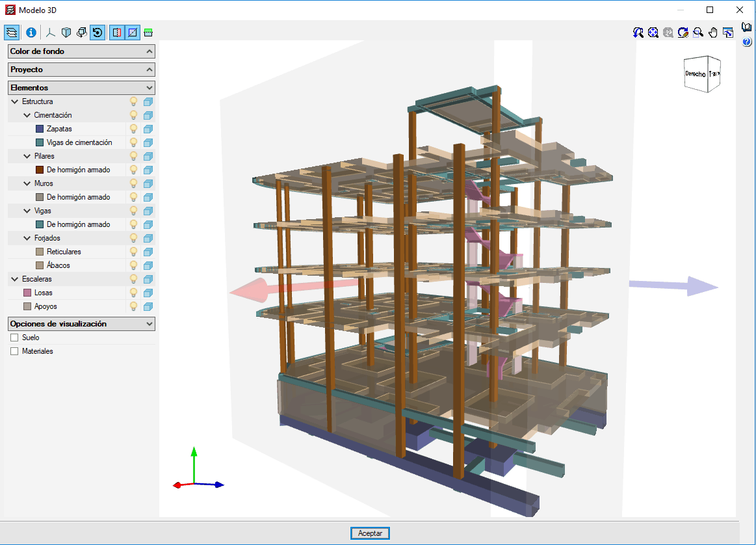Toggle the layers panel icon in the toolbar
Image resolution: width=756 pixels, height=545 pixels.
pyautogui.click(x=12, y=33)
